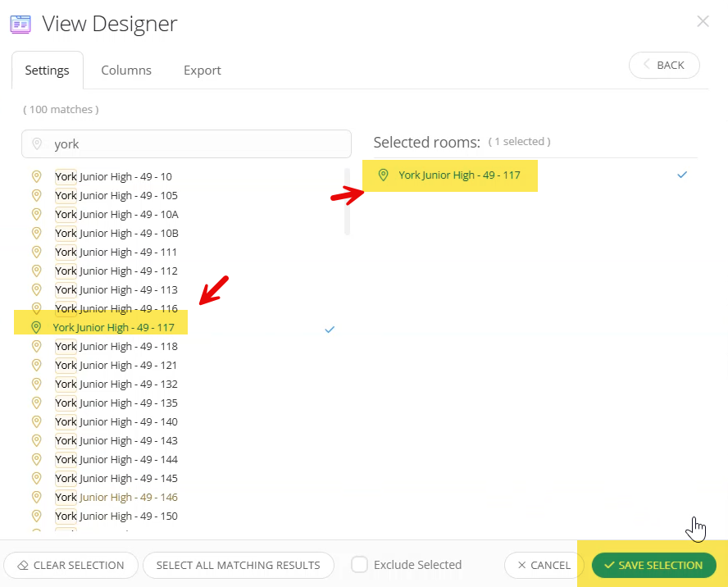Remove the checkmark on the selected room entry
Image resolution: width=728 pixels, height=587 pixels.
tap(682, 175)
